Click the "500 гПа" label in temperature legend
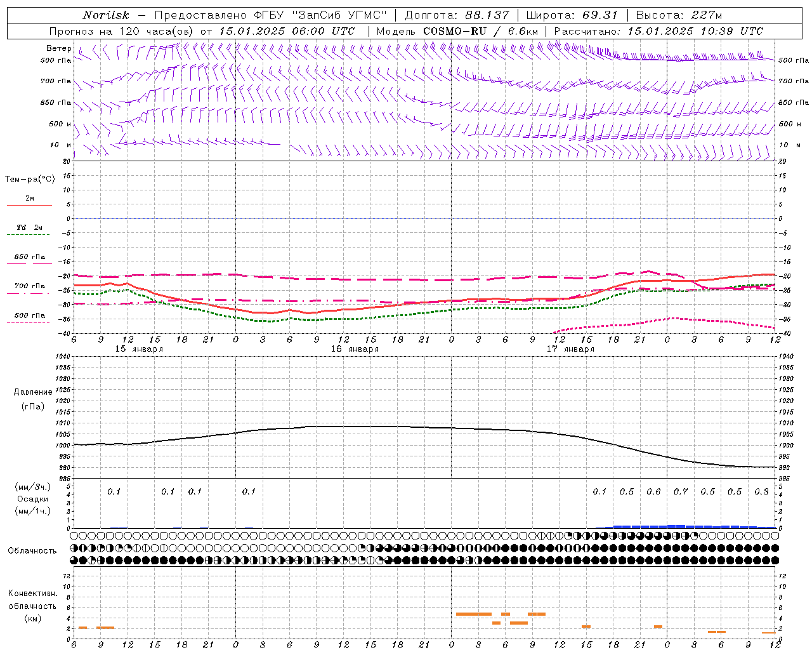Image resolution: width=812 pixels, height=650 pixels. (30, 315)
